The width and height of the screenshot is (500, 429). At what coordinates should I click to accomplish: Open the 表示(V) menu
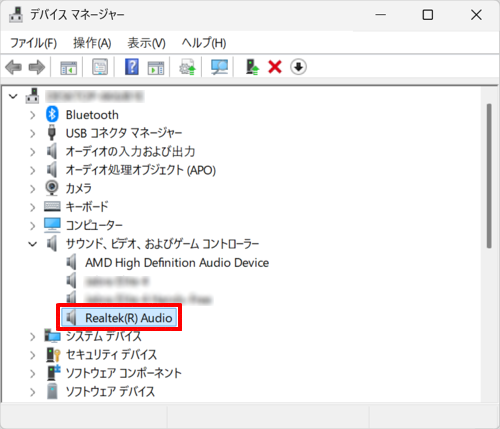click(146, 43)
